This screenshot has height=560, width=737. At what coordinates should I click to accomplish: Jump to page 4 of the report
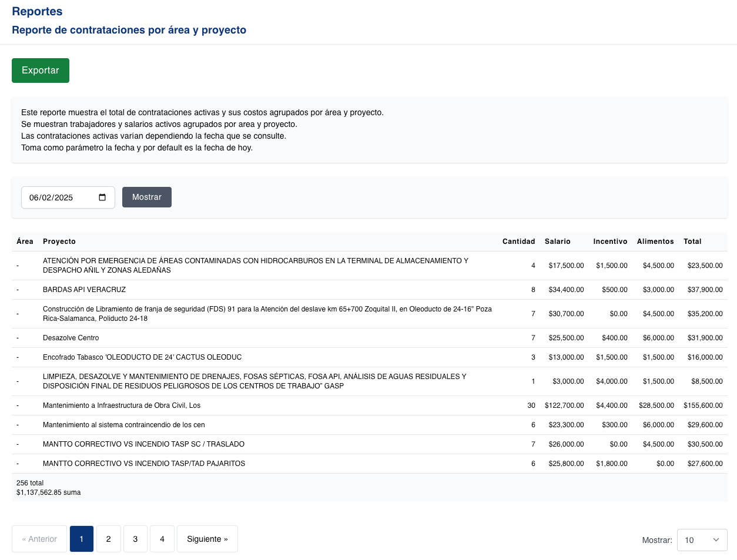[162, 539]
